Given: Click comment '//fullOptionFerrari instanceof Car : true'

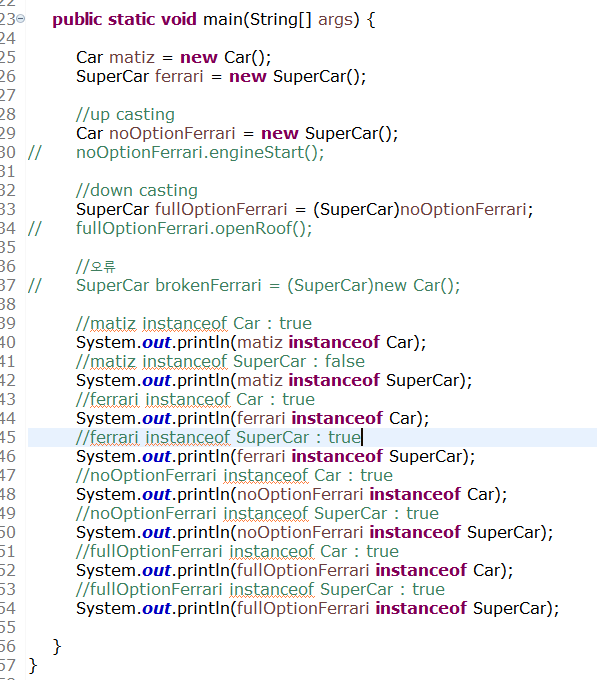Looking at the screenshot, I should click(x=238, y=551).
